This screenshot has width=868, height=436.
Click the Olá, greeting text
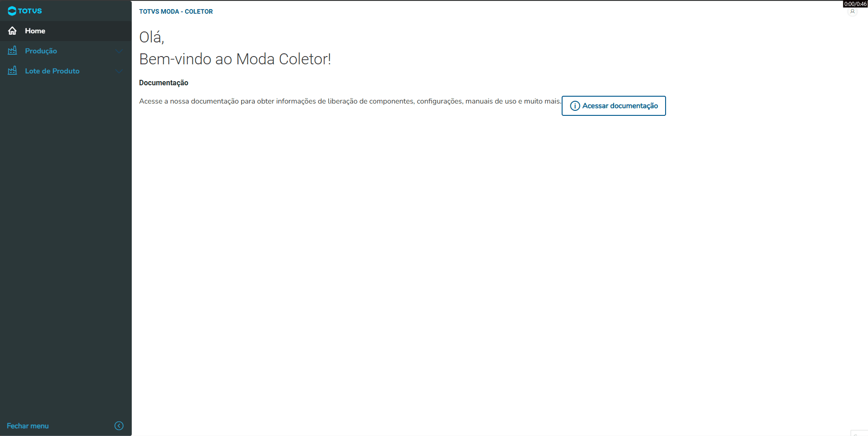click(152, 37)
